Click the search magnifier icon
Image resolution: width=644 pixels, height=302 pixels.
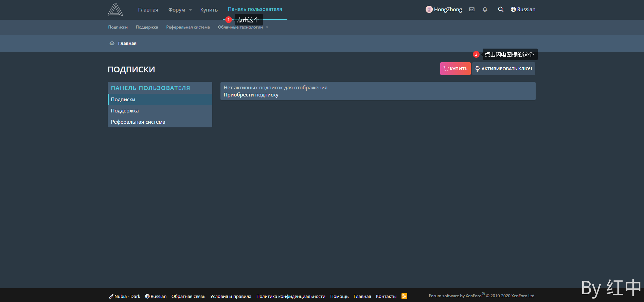tap(500, 10)
